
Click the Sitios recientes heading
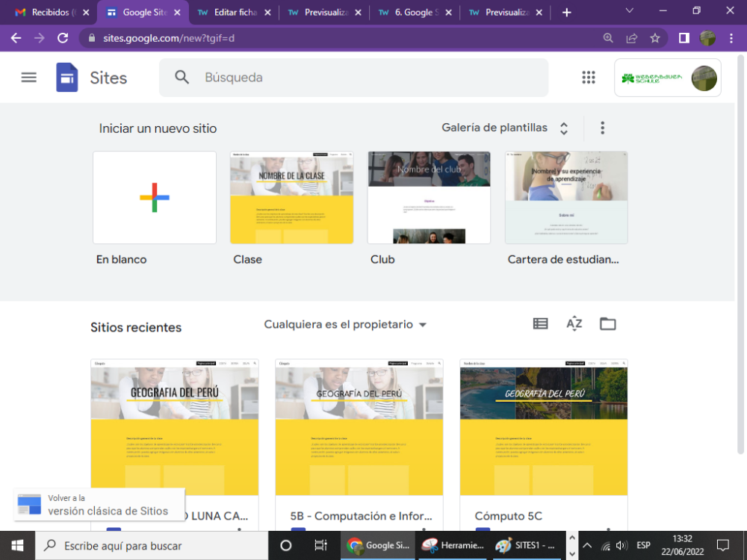click(x=136, y=328)
